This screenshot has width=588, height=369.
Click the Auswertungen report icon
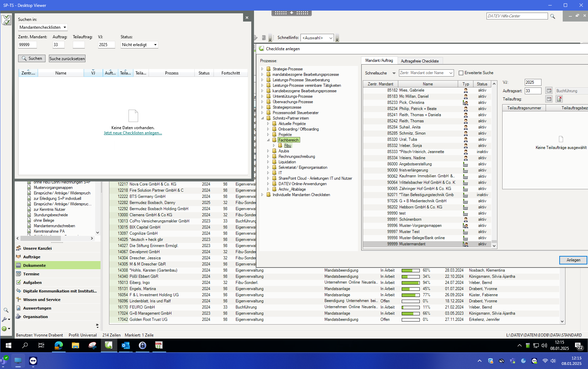click(18, 308)
